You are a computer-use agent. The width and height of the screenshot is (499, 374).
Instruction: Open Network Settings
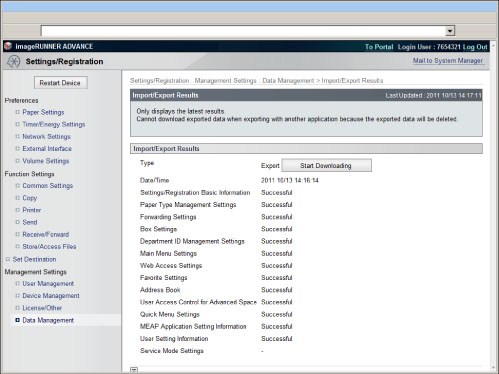tap(46, 137)
